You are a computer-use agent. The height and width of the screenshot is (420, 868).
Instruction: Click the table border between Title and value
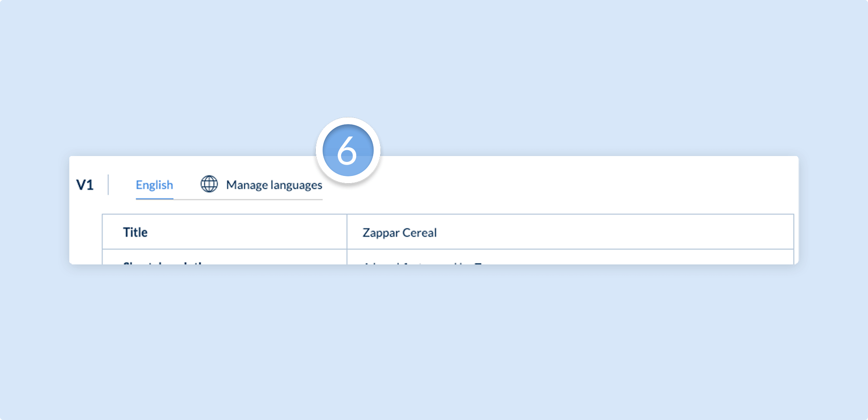click(x=347, y=232)
